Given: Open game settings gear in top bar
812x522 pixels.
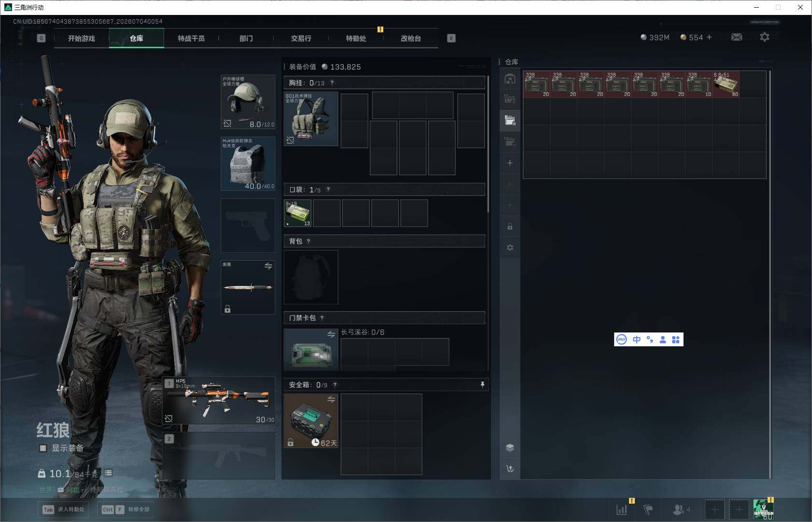Looking at the screenshot, I should coord(765,37).
